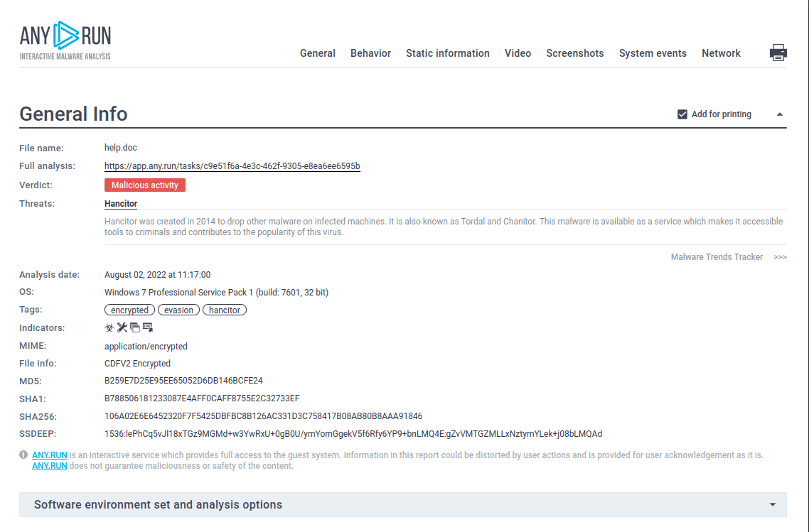
Task: Click the stacked windows indicator icon
Action: (x=135, y=327)
